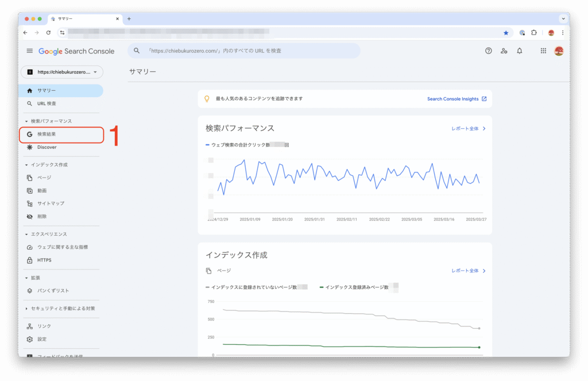The height and width of the screenshot is (381, 588).
Task: Click the extension icon beside bookmark star
Action: click(x=522, y=33)
